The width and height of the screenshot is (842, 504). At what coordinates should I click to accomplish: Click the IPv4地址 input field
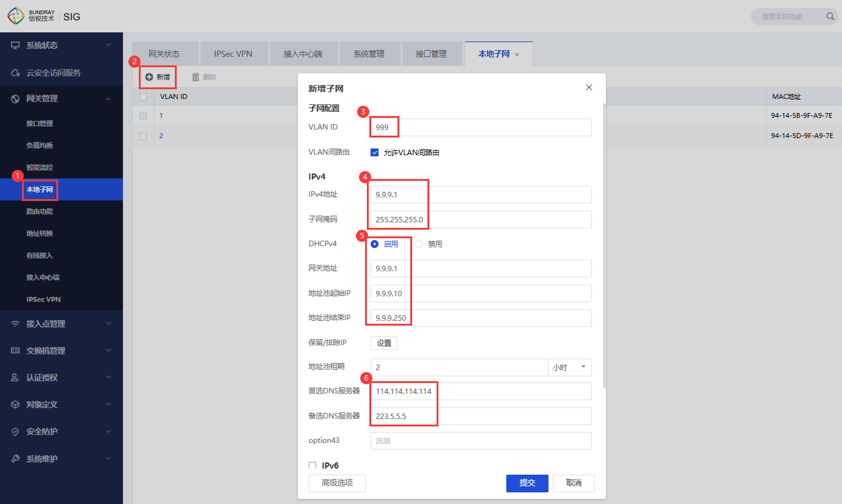click(481, 194)
